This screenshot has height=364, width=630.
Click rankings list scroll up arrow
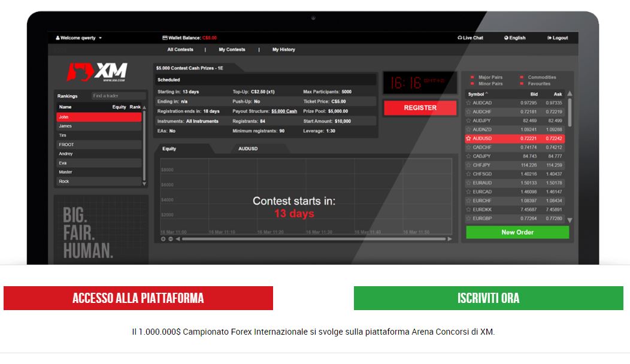[144, 108]
